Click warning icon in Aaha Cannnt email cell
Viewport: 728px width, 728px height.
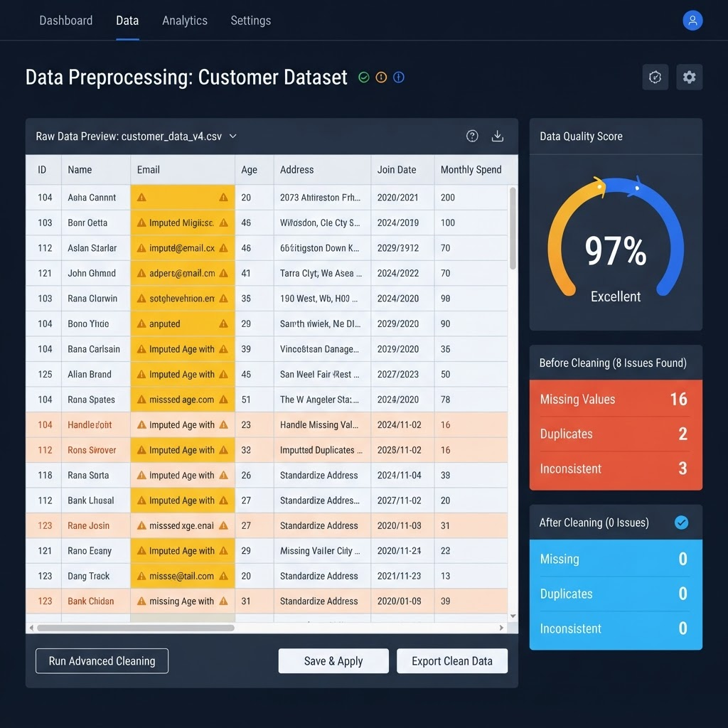[141, 198]
